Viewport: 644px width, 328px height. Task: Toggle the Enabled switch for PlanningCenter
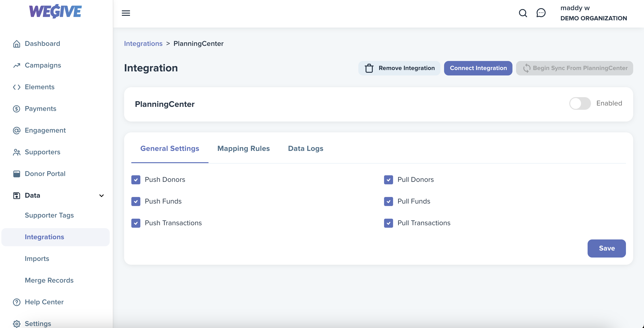[580, 103]
